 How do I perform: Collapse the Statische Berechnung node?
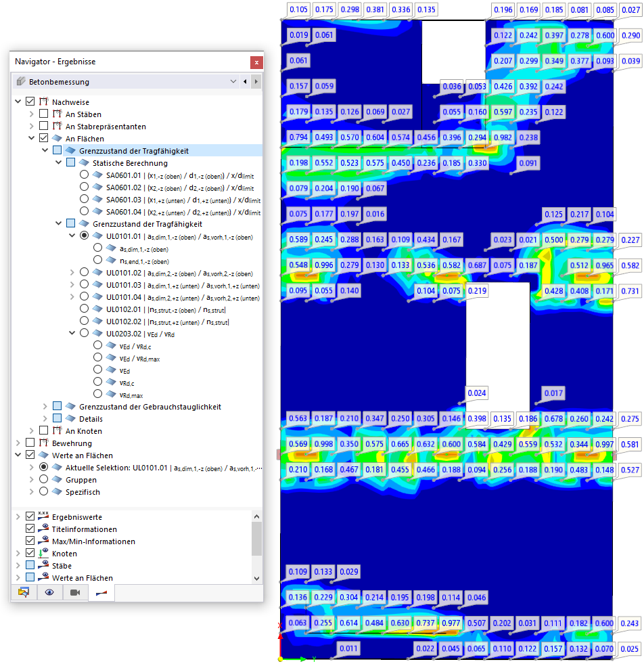coord(59,162)
